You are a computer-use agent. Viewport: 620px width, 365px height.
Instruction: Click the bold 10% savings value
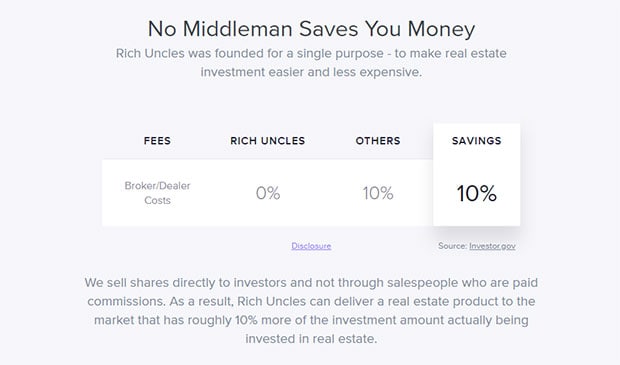476,193
